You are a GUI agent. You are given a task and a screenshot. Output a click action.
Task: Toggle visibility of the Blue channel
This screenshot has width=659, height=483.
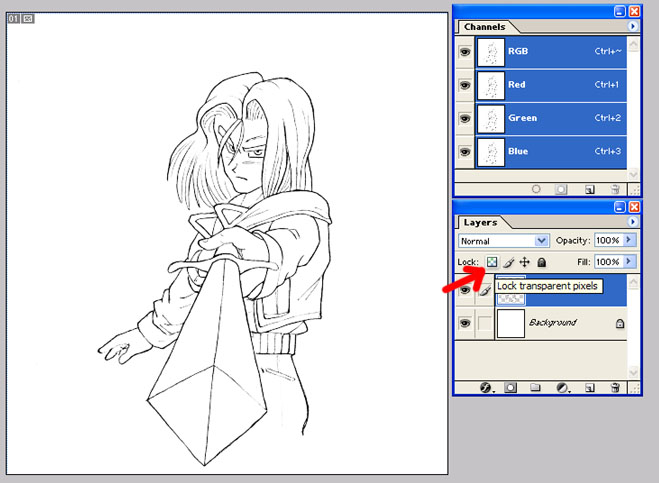(465, 152)
